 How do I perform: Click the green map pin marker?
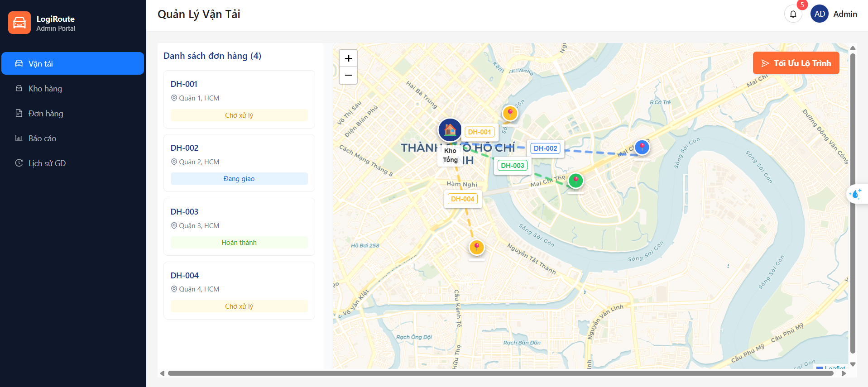[x=575, y=181]
